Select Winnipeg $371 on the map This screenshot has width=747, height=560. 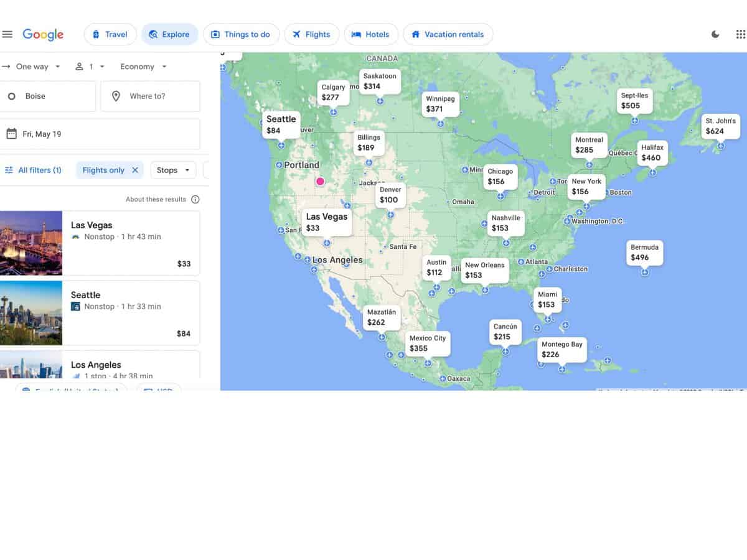(440, 104)
